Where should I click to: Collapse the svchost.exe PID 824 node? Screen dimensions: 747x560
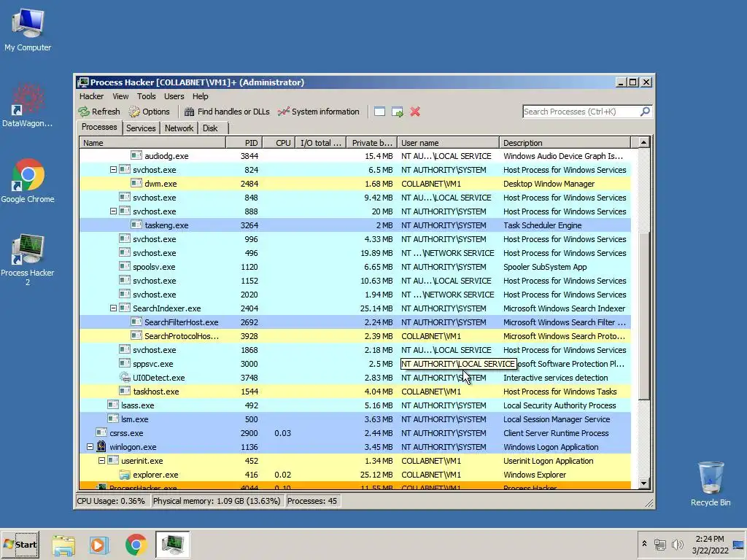113,169
